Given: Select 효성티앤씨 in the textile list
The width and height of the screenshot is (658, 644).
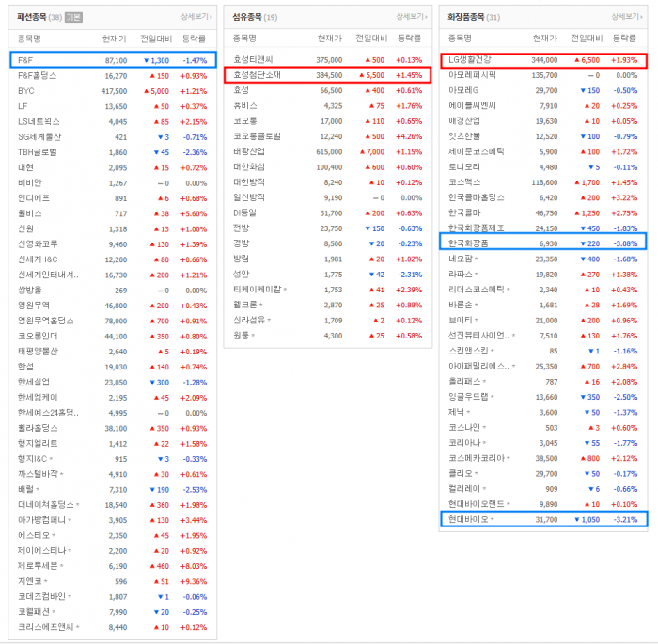Looking at the screenshot, I should pyautogui.click(x=253, y=60).
